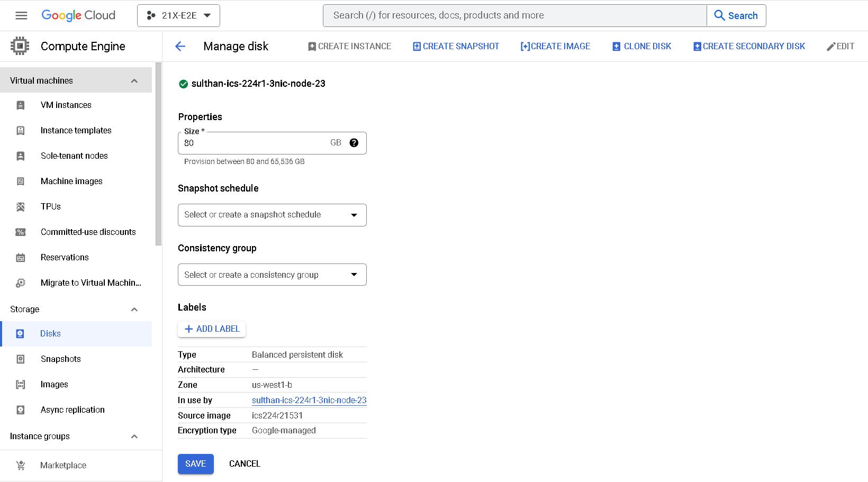
Task: Click the back arrow beside Manage disk
Action: click(x=180, y=47)
